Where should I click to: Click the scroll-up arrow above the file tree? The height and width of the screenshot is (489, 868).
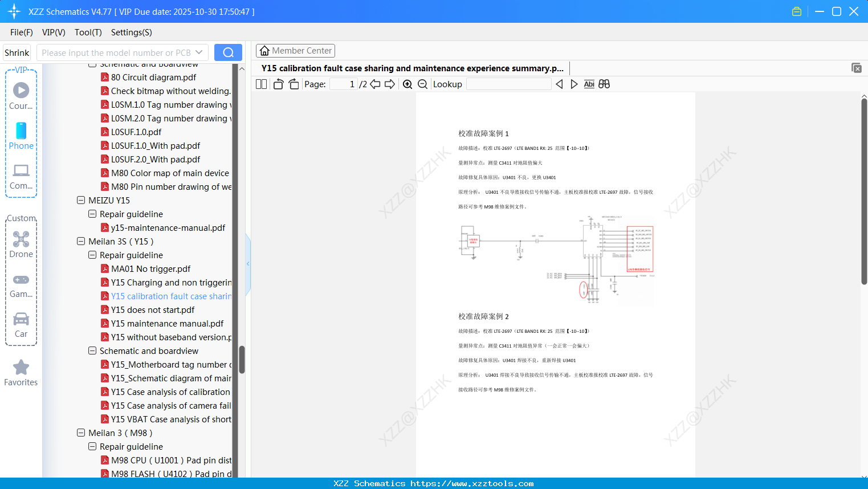pyautogui.click(x=242, y=68)
